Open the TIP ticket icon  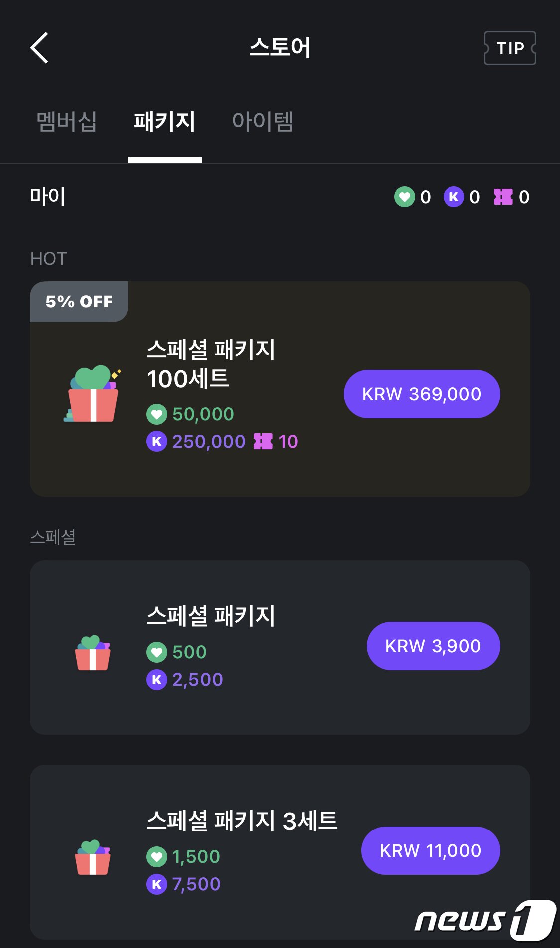[x=510, y=48]
